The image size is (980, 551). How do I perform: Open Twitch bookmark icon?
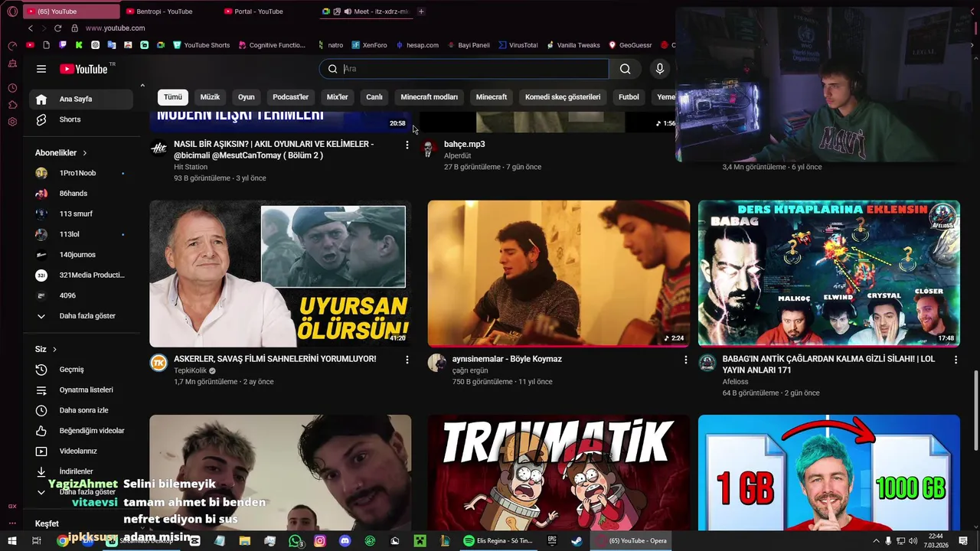tap(63, 45)
